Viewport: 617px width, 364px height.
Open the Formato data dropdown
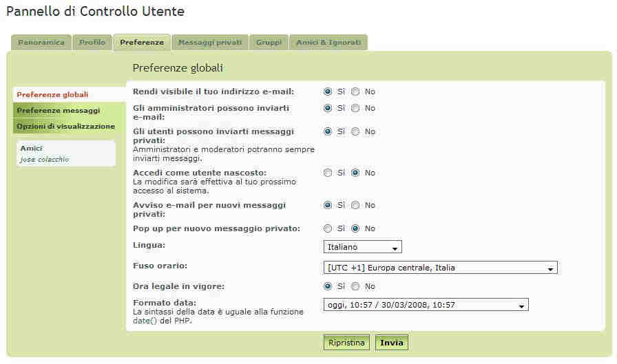pos(426,305)
